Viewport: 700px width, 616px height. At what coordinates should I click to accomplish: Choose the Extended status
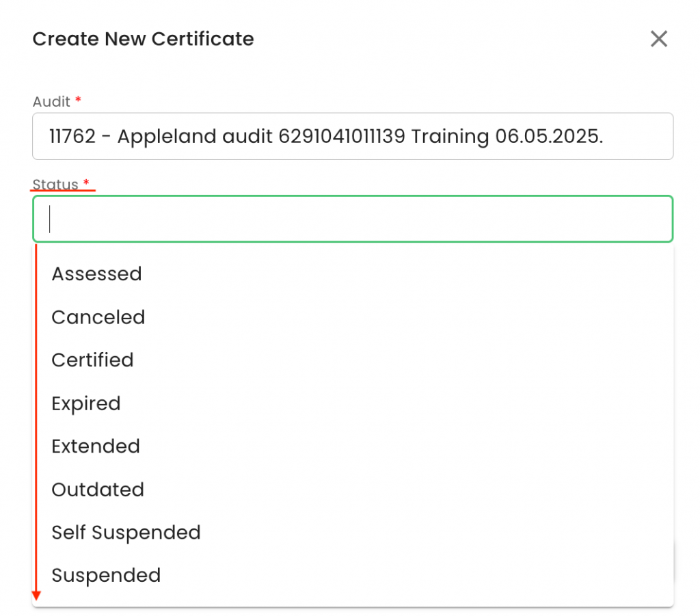[96, 446]
